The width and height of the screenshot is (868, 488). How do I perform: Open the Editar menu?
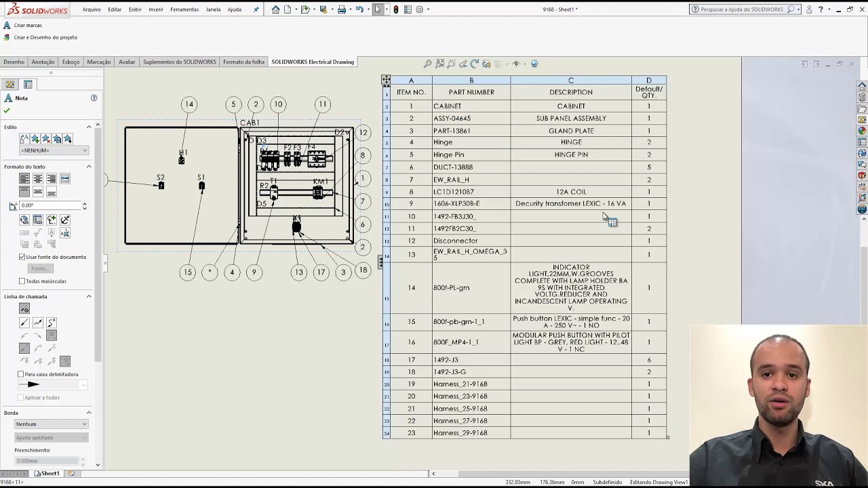point(115,9)
